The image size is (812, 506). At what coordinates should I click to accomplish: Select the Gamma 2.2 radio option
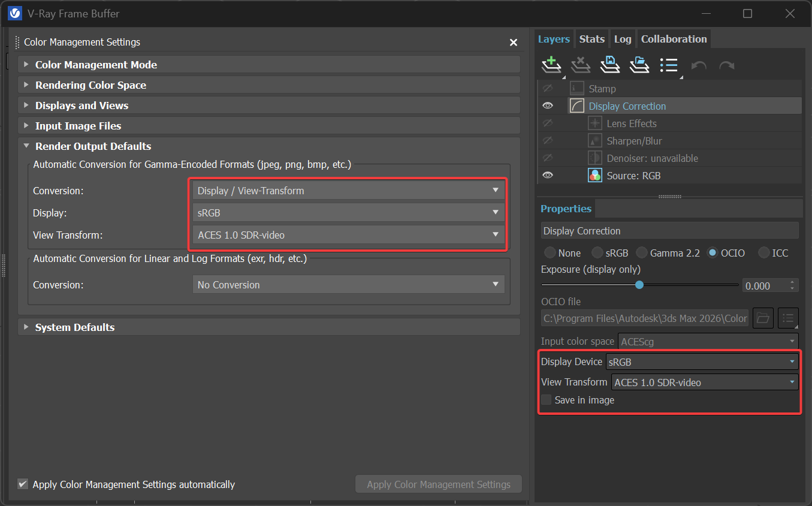[x=642, y=253]
